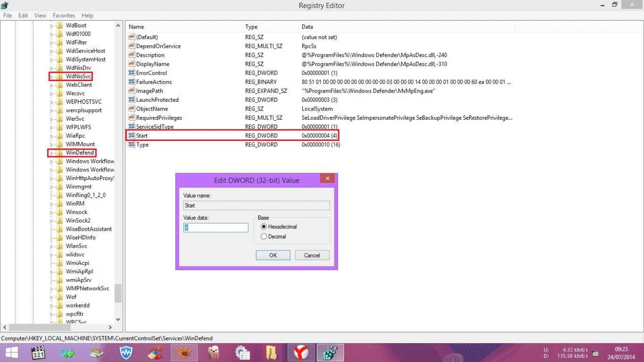Click the Registry Editor taskbar icon
Screen dimensions: 644x362
330,353
